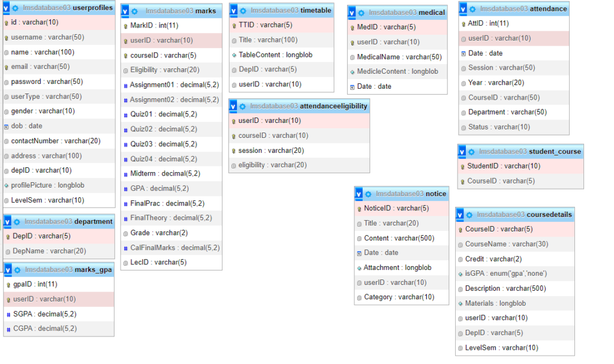
Task: Click the 'CourseName : varchar(30)' column row
Action: [515, 245]
